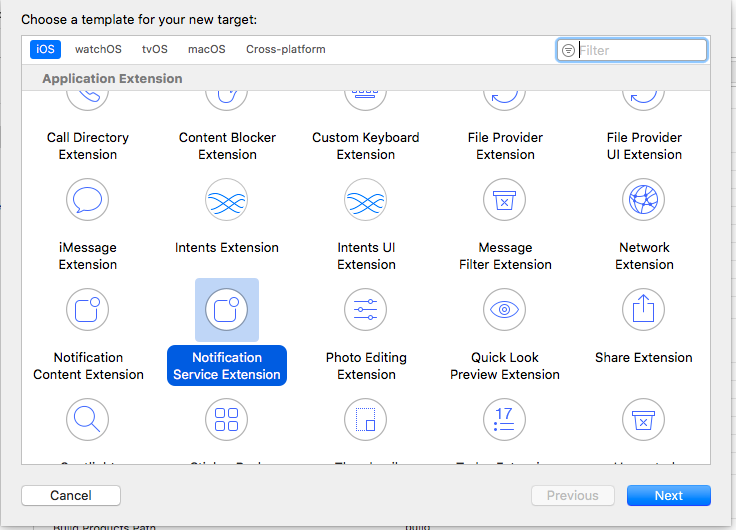Click the Next button
736x530 pixels.
click(668, 495)
